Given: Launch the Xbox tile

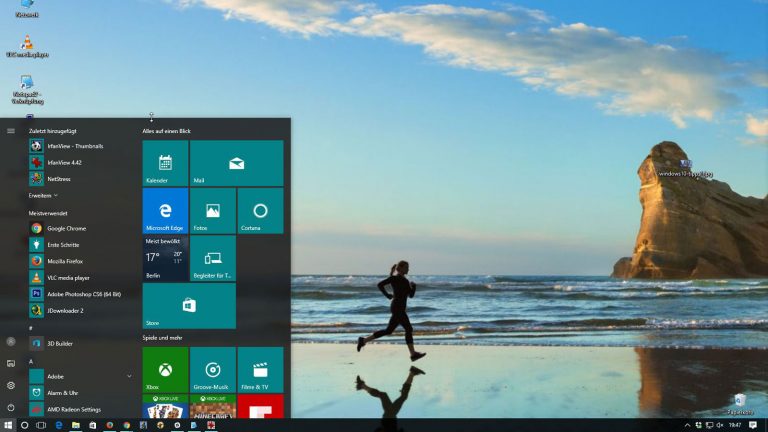Looking at the screenshot, I should [165, 370].
